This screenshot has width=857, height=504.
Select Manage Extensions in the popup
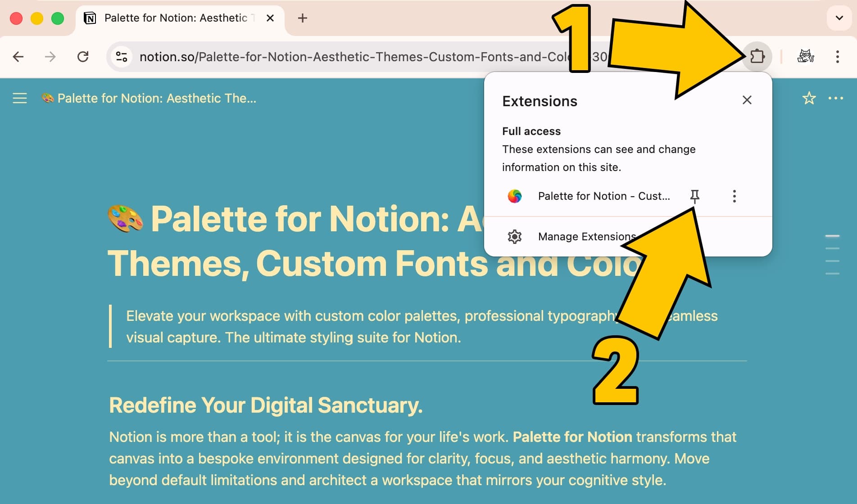pos(586,236)
